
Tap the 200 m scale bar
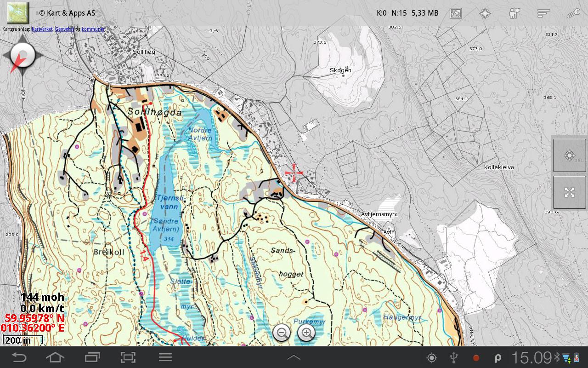(x=23, y=340)
